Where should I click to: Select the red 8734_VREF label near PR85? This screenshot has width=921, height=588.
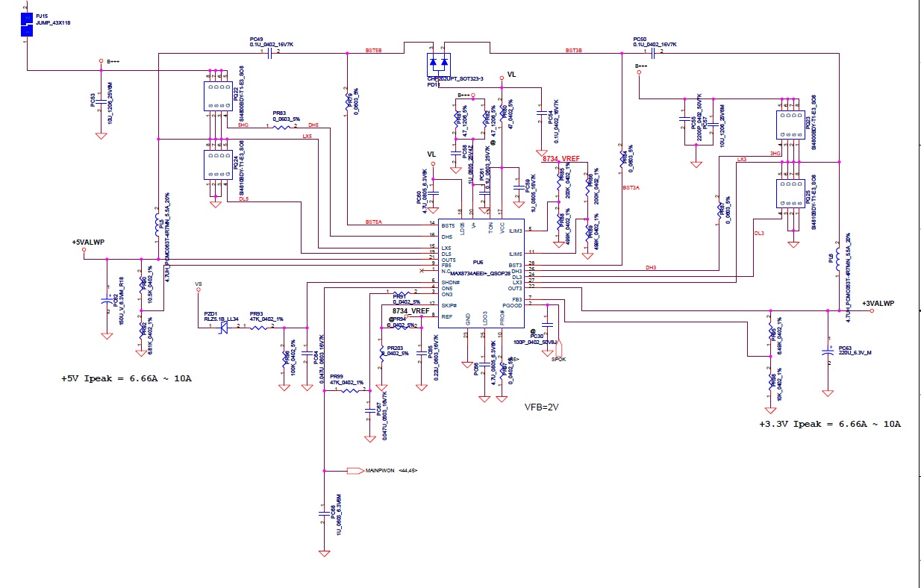pos(561,159)
